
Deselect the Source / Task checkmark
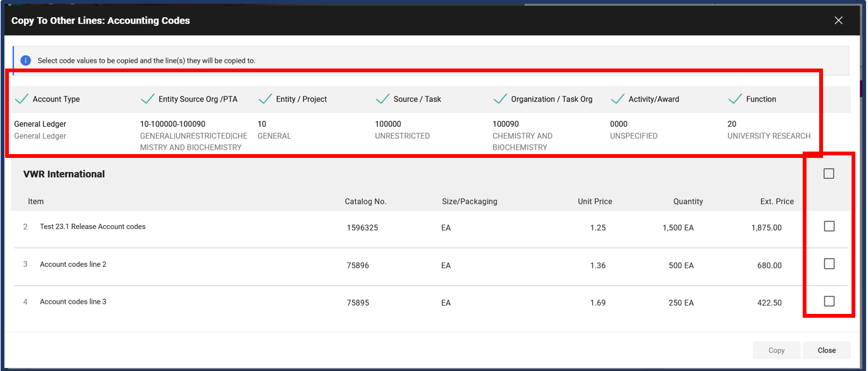382,99
